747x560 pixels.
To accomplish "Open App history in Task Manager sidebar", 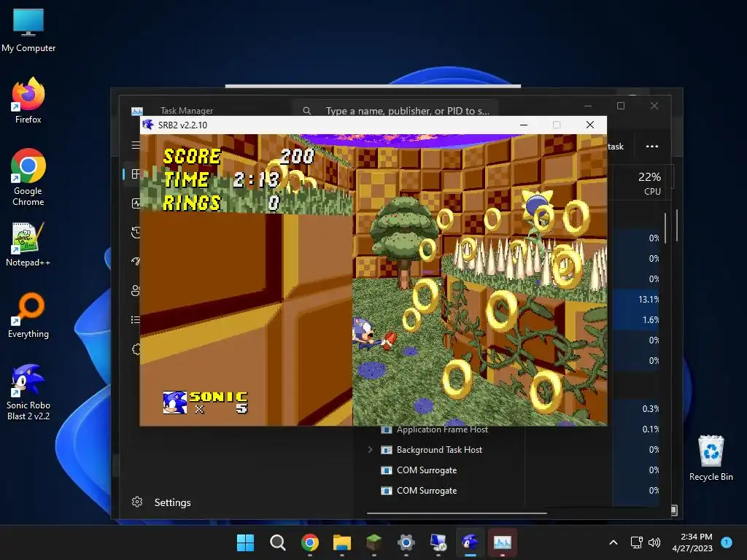I will (x=136, y=233).
